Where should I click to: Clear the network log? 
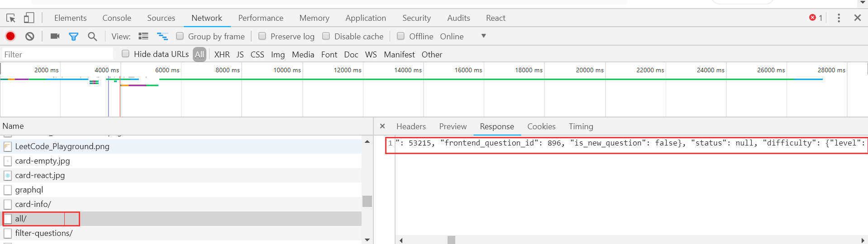[x=30, y=36]
